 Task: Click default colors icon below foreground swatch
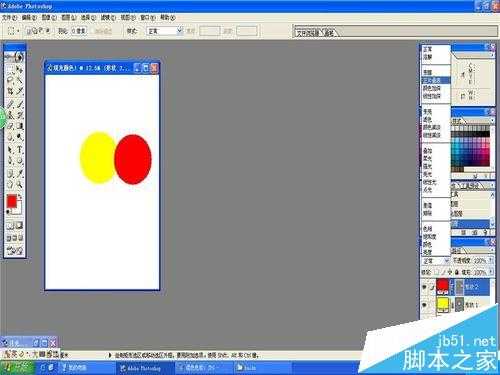[8, 211]
